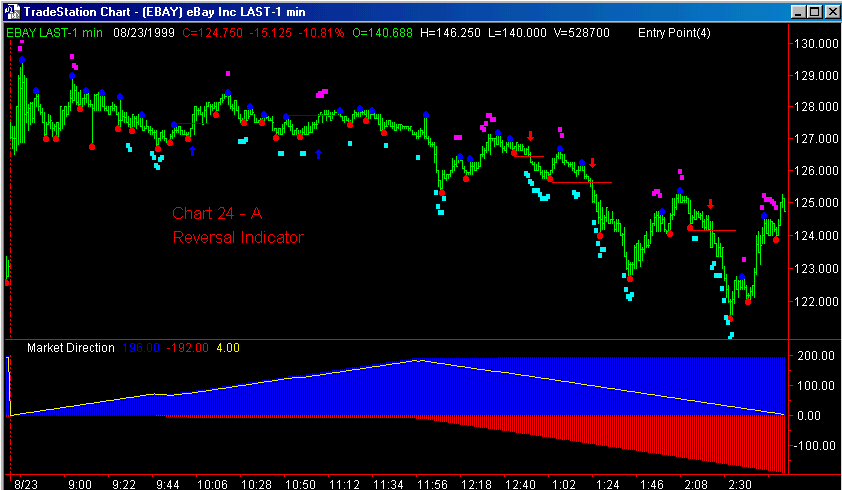Click the 128.000 price axis label
Viewport: 842px width, 490px height.
pyautogui.click(x=816, y=106)
